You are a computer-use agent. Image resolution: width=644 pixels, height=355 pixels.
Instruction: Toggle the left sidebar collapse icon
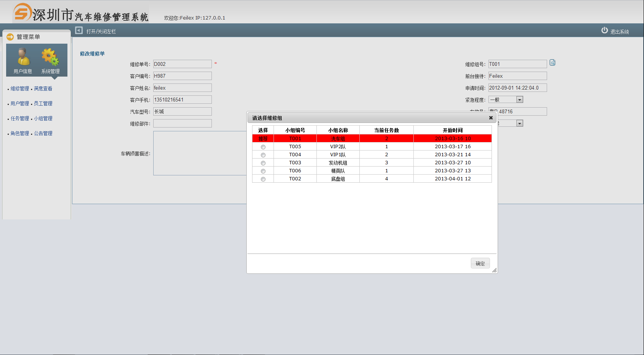click(79, 30)
